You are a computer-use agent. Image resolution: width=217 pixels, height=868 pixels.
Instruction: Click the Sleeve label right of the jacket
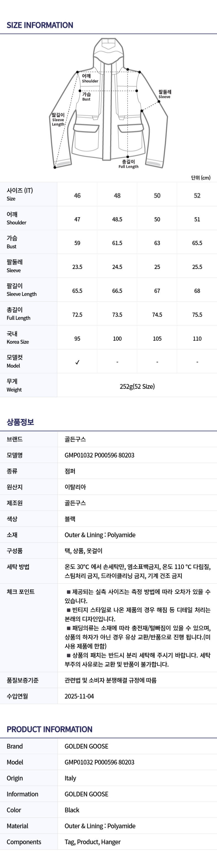165,94
